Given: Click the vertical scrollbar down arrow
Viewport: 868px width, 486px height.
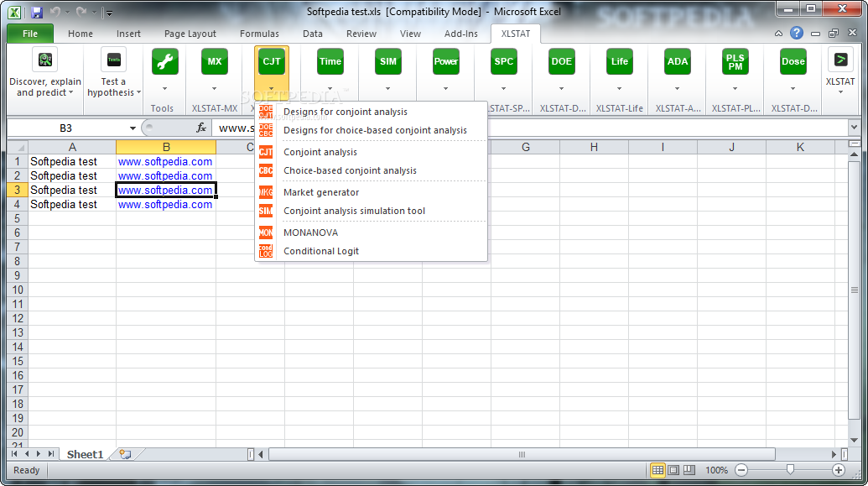Looking at the screenshot, I should pyautogui.click(x=854, y=440).
